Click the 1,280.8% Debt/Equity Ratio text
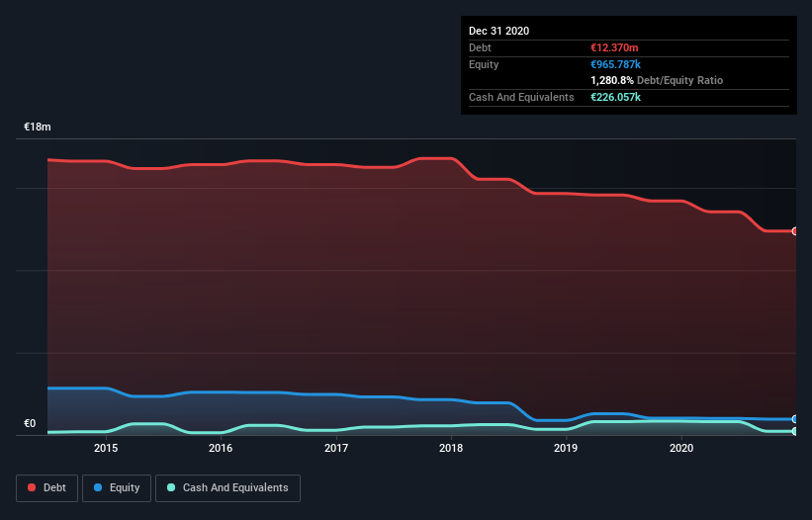The height and width of the screenshot is (520, 812). click(x=657, y=80)
